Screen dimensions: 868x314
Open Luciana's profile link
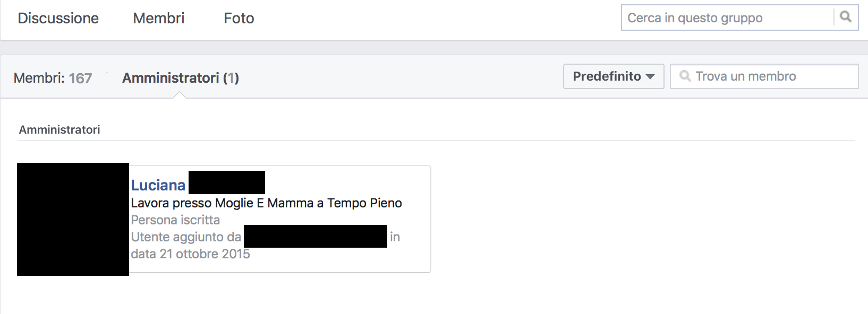(158, 185)
